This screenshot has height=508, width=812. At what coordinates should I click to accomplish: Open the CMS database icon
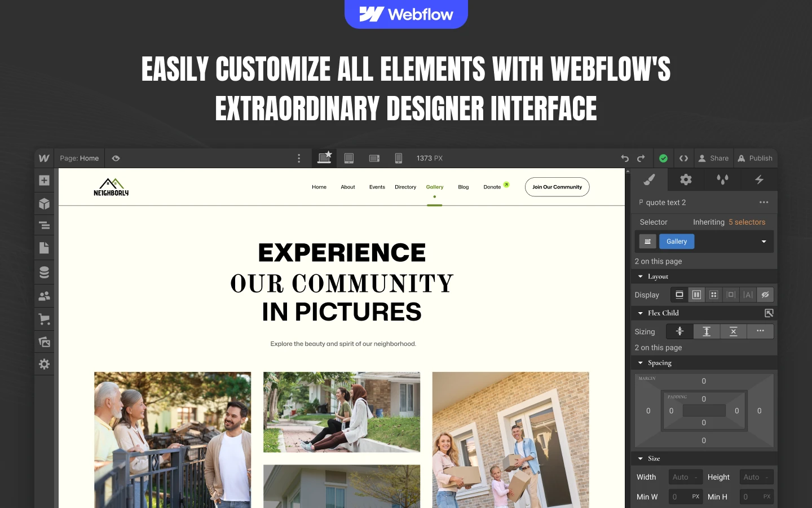pyautogui.click(x=44, y=272)
